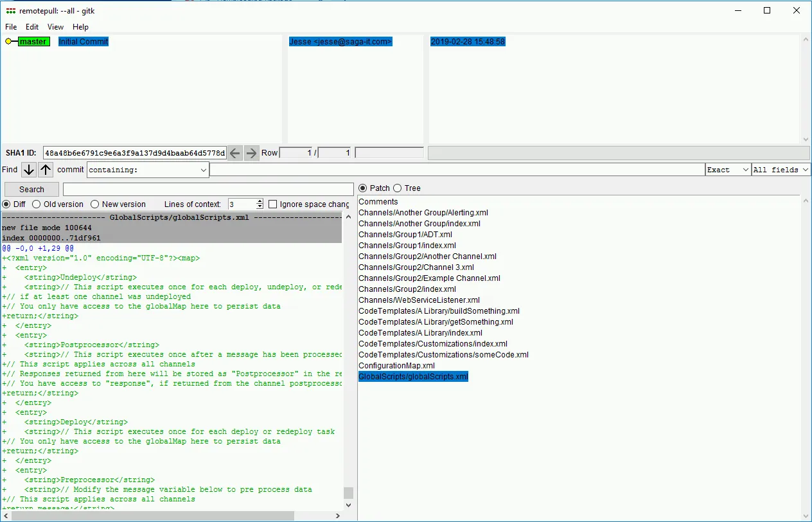Click the back navigation arrow beside SHA1 ID
The height and width of the screenshot is (522, 812).
235,152
